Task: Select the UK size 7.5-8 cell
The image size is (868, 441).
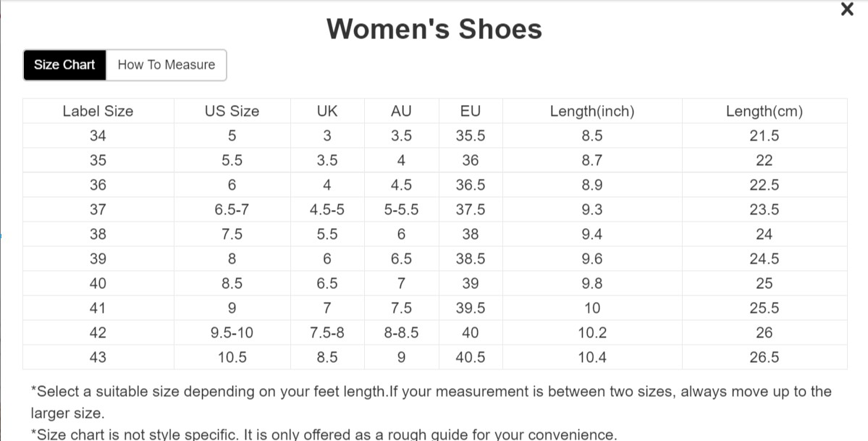Action: (327, 333)
